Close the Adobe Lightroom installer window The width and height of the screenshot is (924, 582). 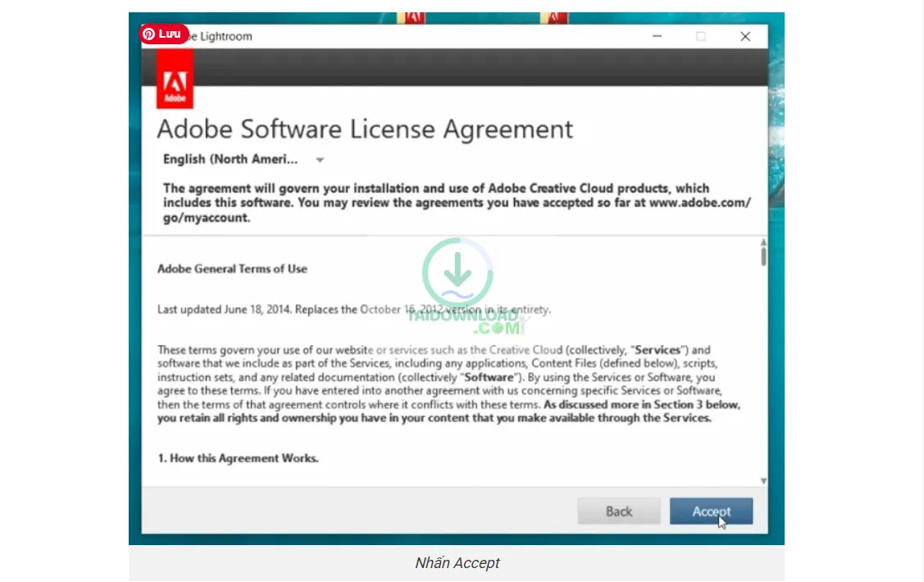[744, 36]
